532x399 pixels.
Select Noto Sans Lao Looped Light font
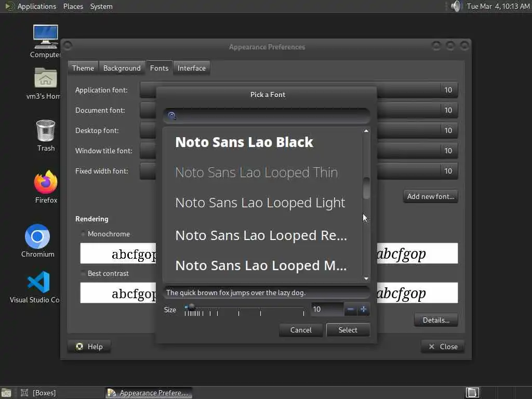pyautogui.click(x=263, y=203)
